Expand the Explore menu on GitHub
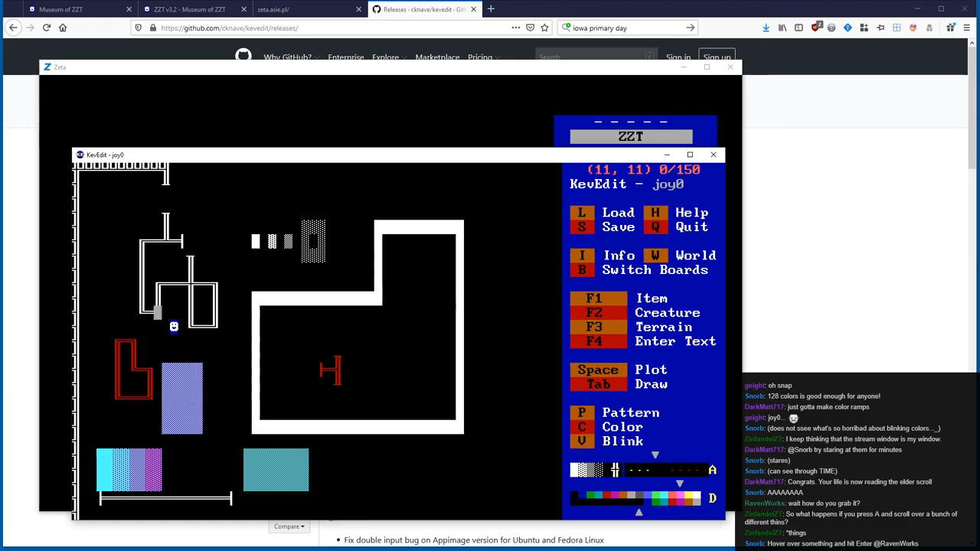The image size is (980, 551). pyautogui.click(x=388, y=57)
